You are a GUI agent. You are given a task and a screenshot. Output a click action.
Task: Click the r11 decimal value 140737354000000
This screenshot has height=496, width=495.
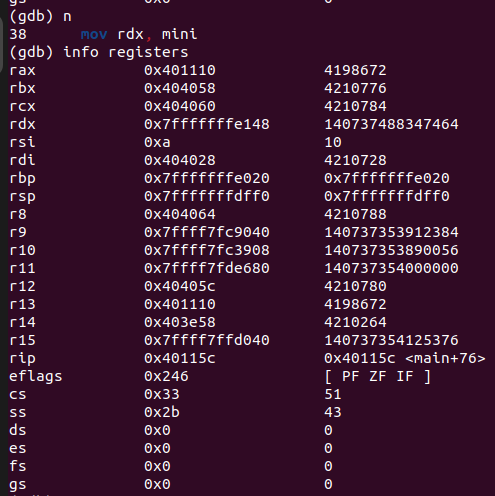pos(391,268)
